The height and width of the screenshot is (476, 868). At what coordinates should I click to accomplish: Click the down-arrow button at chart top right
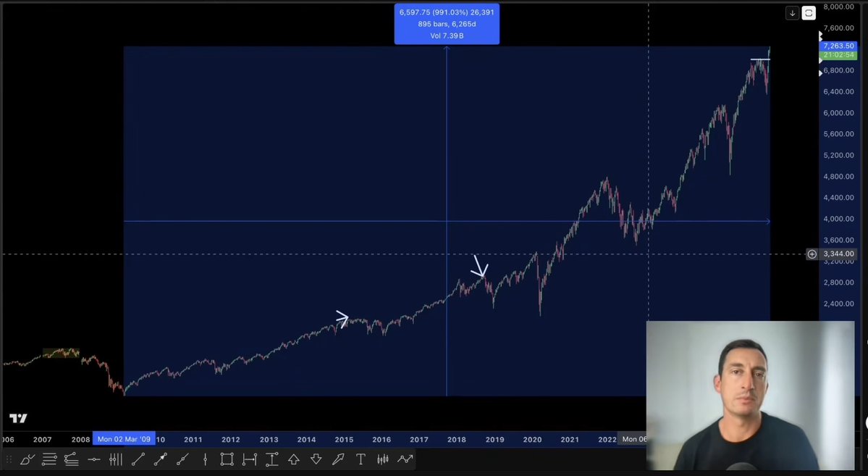(x=792, y=13)
